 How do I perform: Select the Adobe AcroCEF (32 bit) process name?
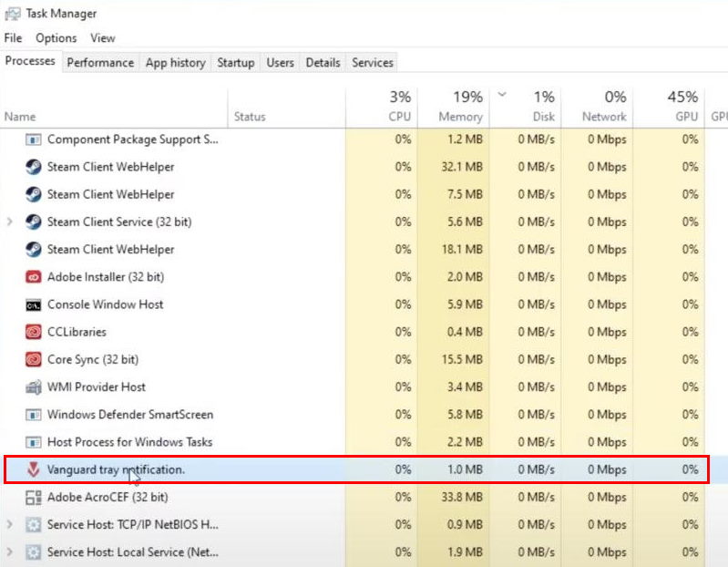[108, 498]
